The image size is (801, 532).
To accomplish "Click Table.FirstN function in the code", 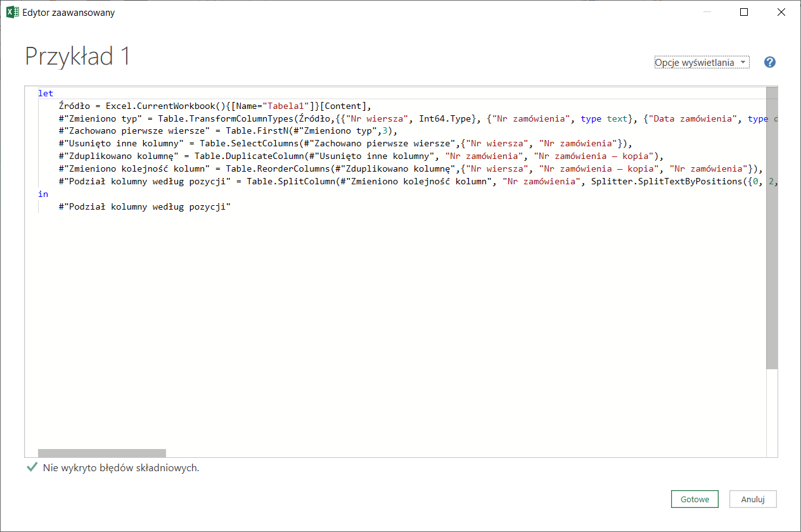I will pyautogui.click(x=250, y=131).
